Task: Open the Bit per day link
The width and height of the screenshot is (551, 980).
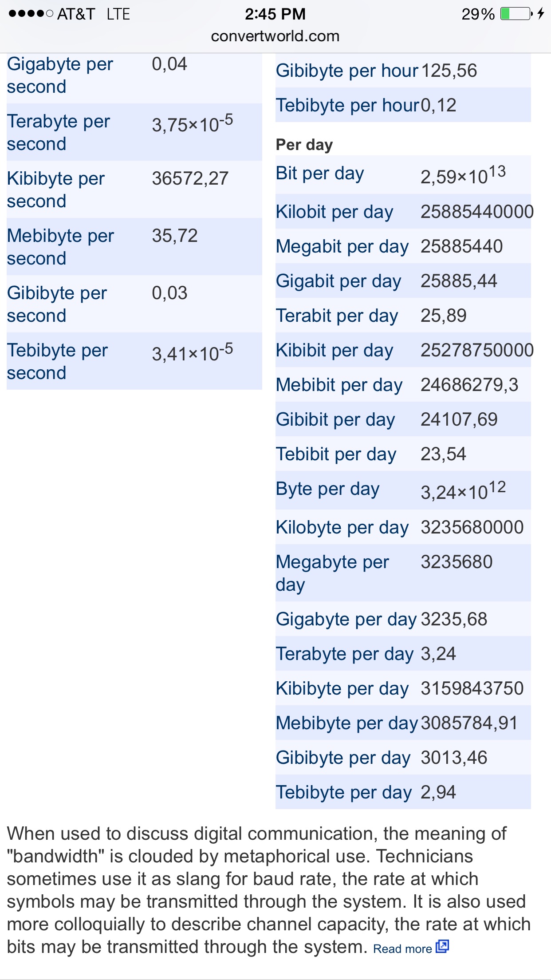Action: click(320, 173)
